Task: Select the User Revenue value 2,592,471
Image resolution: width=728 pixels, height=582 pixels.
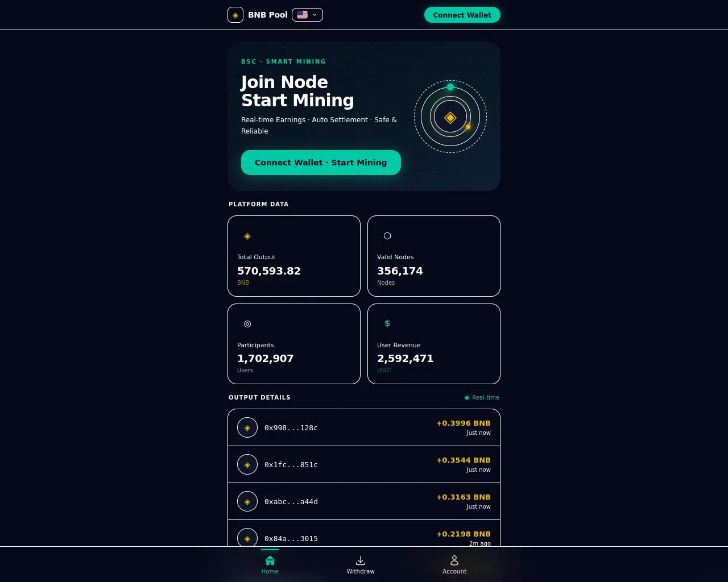Action: pyautogui.click(x=406, y=359)
